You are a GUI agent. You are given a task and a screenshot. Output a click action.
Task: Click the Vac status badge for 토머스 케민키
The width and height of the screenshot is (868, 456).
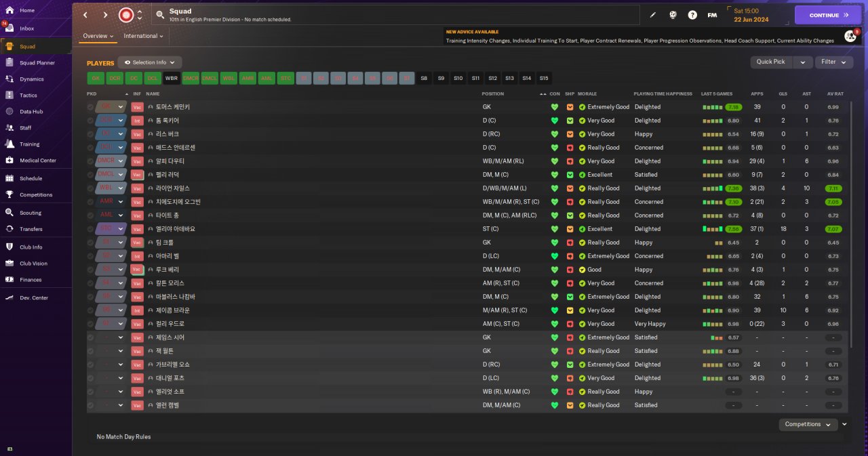(x=137, y=107)
